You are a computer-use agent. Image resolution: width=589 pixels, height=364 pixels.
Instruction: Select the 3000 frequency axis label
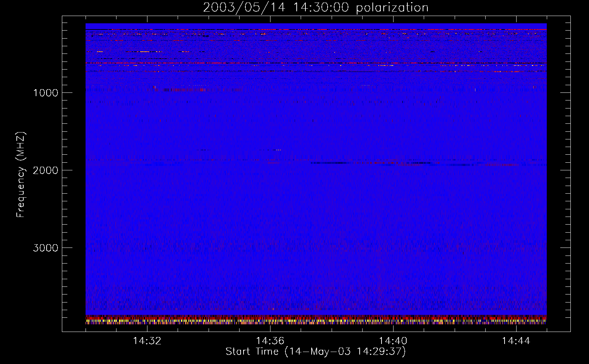[x=46, y=248]
